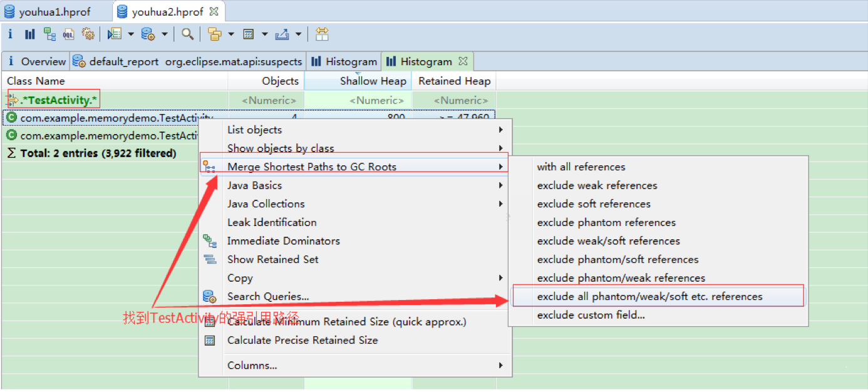Click the compare tables toolbar icon

click(322, 34)
